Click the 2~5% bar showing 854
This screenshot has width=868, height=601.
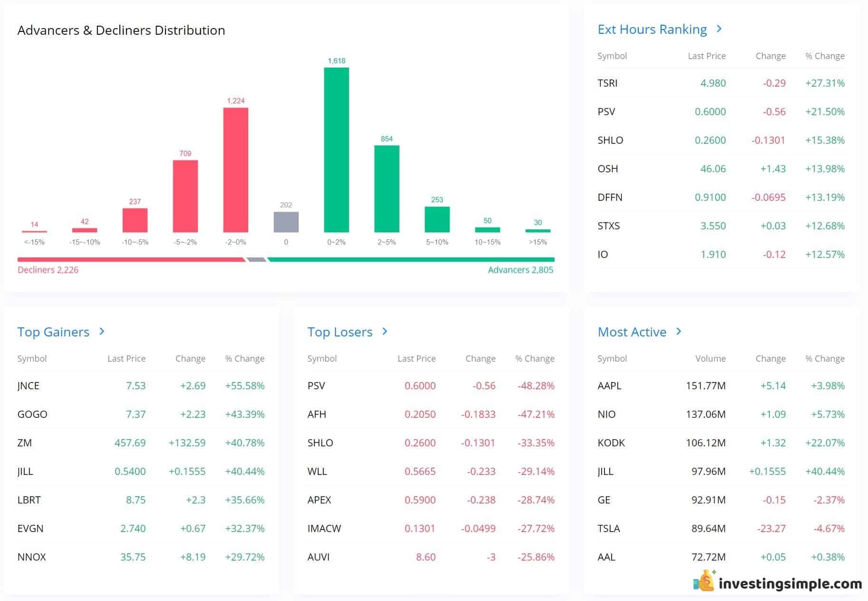pos(387,189)
